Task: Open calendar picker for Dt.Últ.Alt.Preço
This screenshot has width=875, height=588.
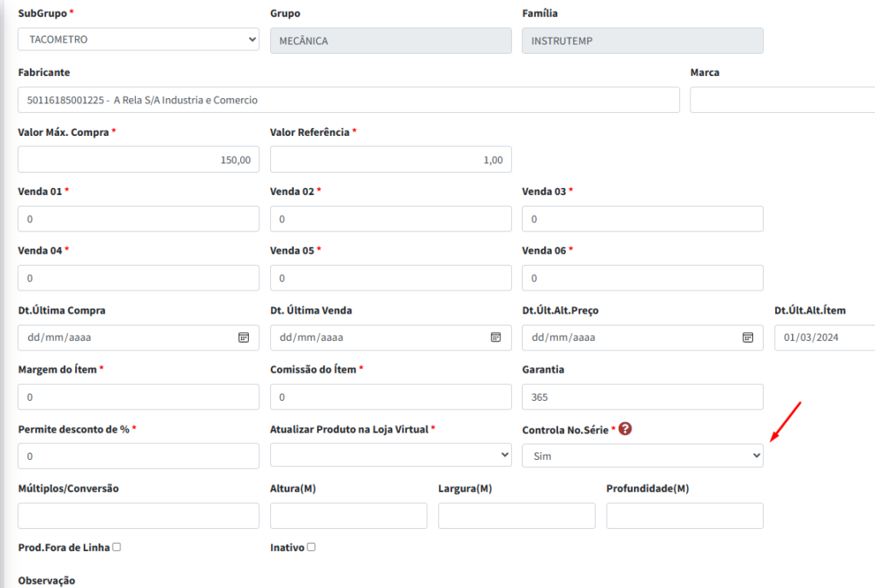Action: [748, 338]
